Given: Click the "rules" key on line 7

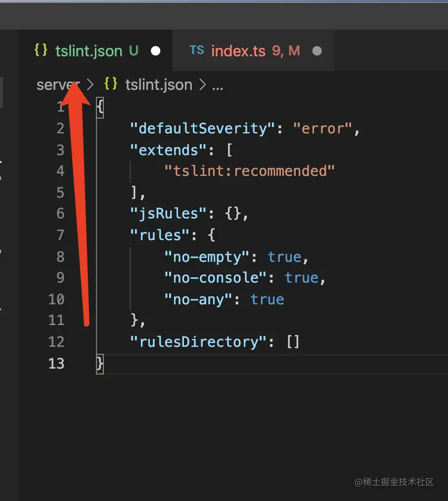Looking at the screenshot, I should [x=160, y=235].
